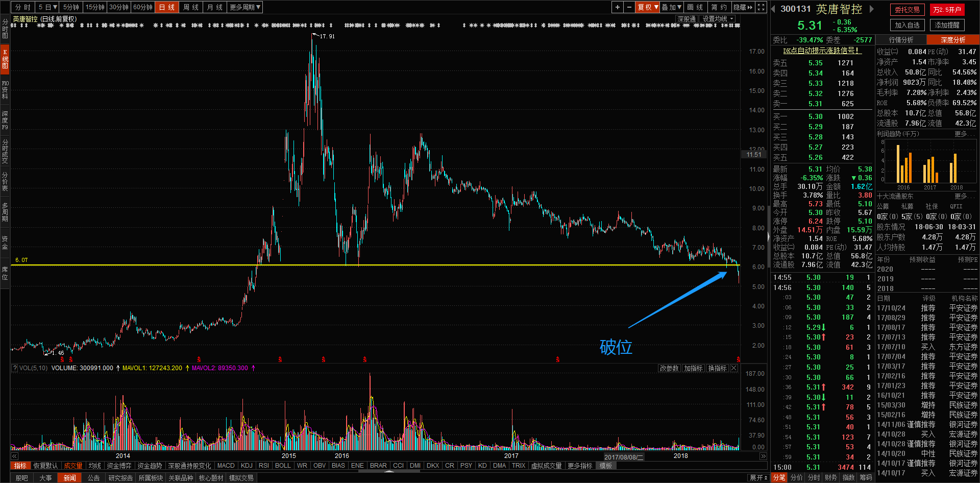This screenshot has height=483, width=980.
Task: Open sidebar 分时图 tab
Action: coord(5,29)
